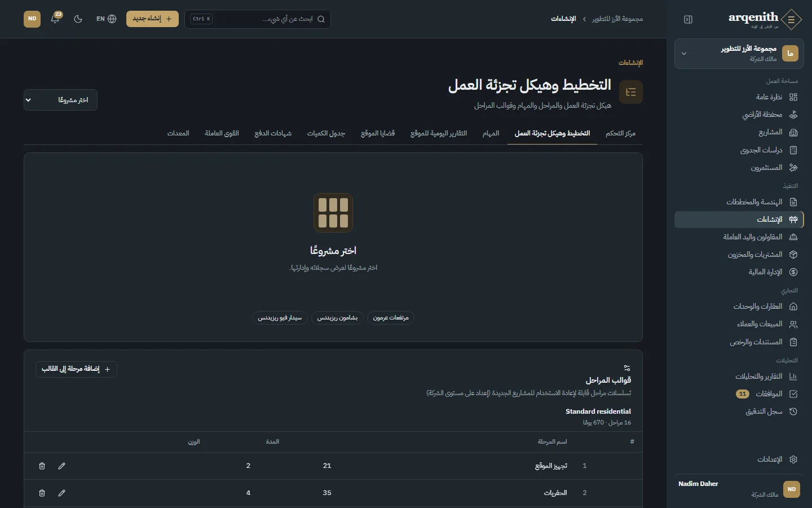Click the المدة column header
Image resolution: width=812 pixels, height=508 pixels.
272,441
